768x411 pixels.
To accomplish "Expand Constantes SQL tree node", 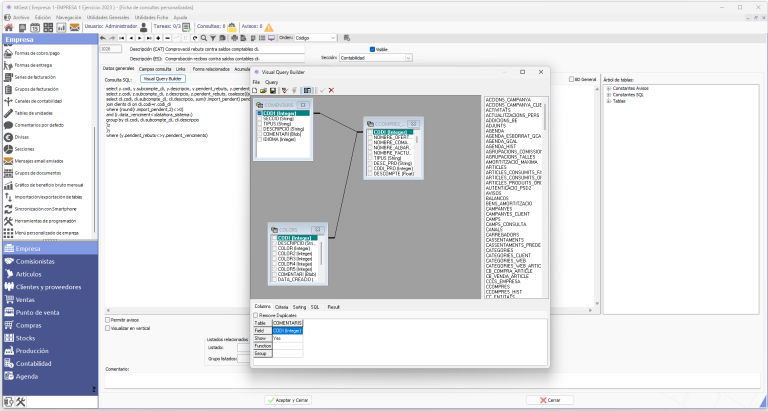I will [609, 95].
